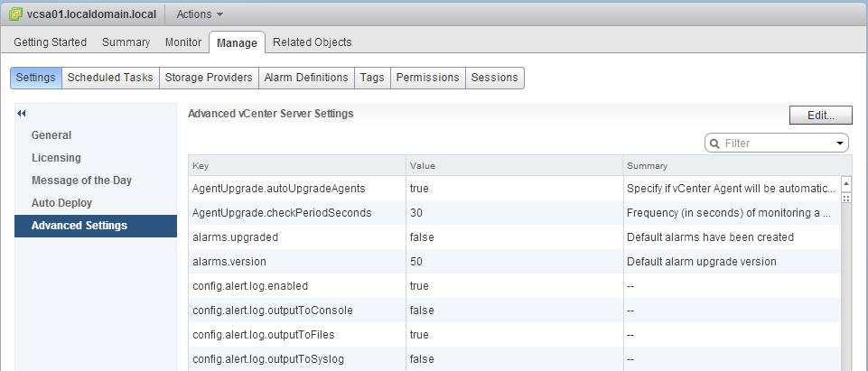Grab the scrollbar thumb grip in the settings table
868x371 pixels.
[846, 198]
